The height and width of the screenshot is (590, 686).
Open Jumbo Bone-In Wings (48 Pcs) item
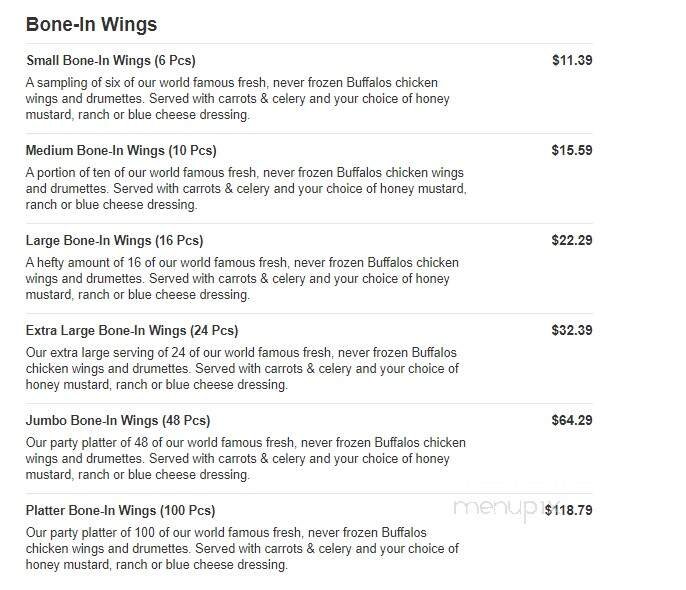point(117,420)
